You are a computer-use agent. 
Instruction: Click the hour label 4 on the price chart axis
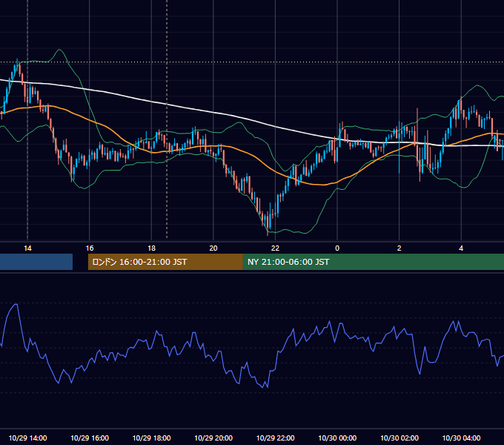pos(461,248)
